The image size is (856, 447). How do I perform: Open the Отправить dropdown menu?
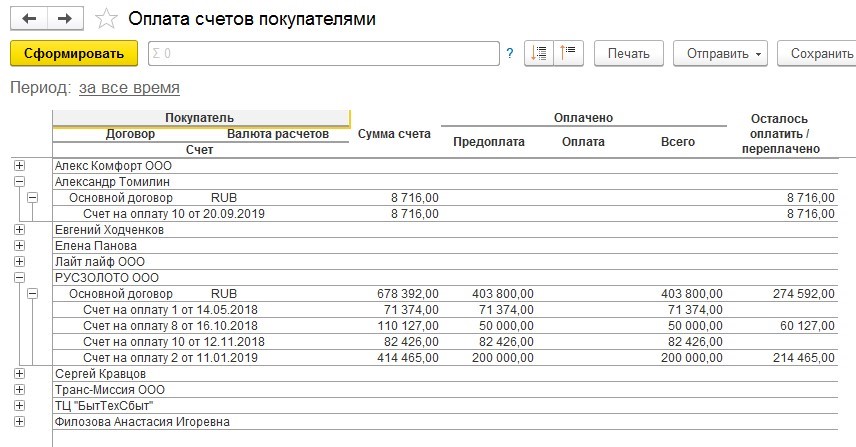pos(720,53)
